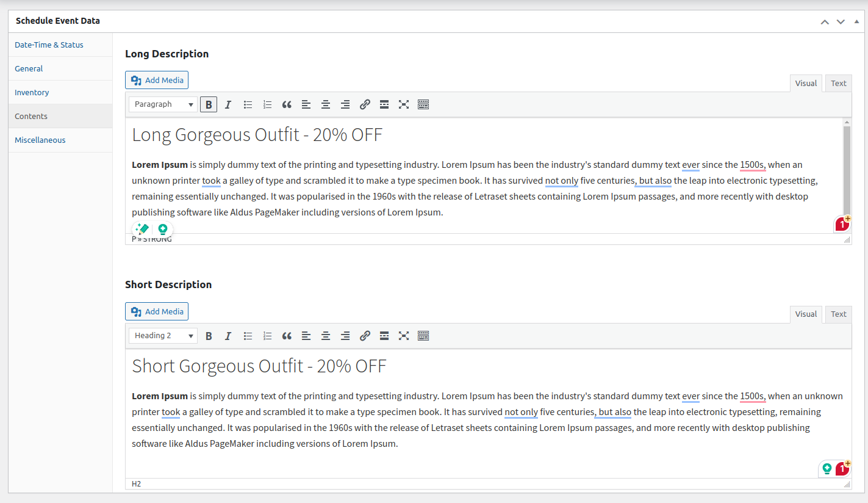Apply numbered list in Short Description editor

267,336
